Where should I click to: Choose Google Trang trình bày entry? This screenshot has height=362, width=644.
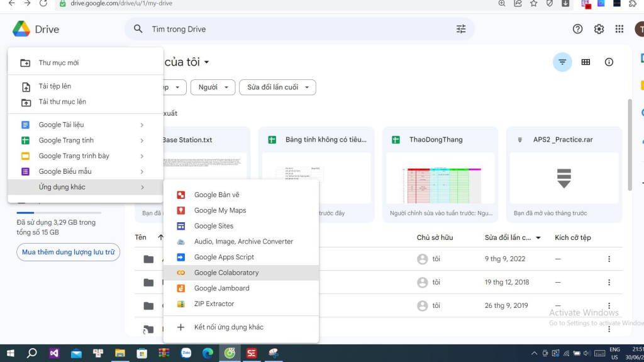(x=86, y=156)
